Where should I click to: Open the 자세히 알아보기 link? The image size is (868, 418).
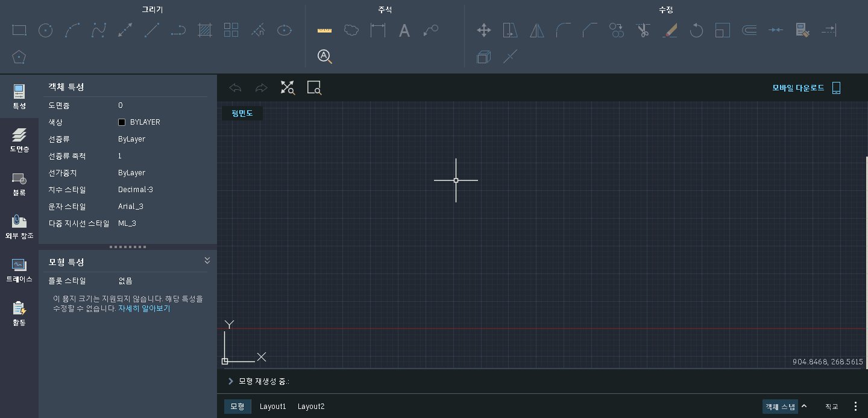[144, 308]
